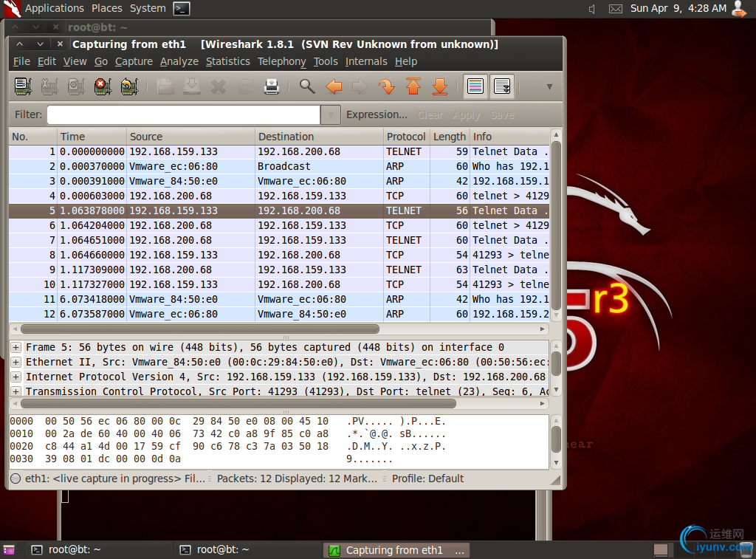Click the filter Clear button
The height and width of the screenshot is (559, 756).
430,114
